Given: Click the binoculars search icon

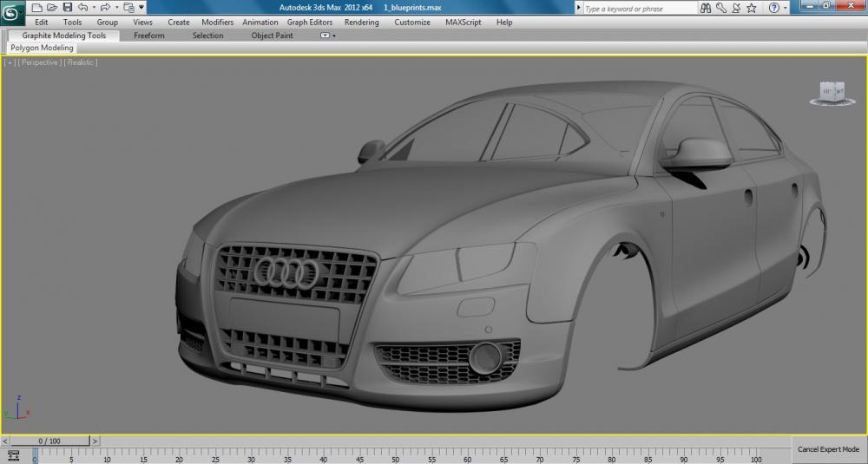Looking at the screenshot, I should pos(705,8).
